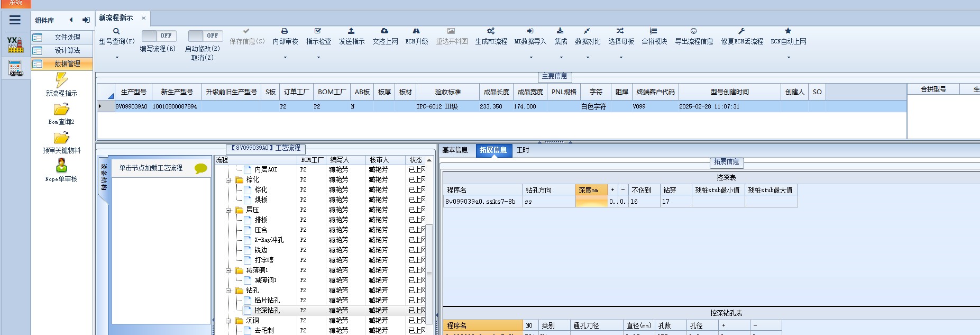Click the ECN升级 toolbar icon
Screen dimensions: 980x335
pos(416,31)
